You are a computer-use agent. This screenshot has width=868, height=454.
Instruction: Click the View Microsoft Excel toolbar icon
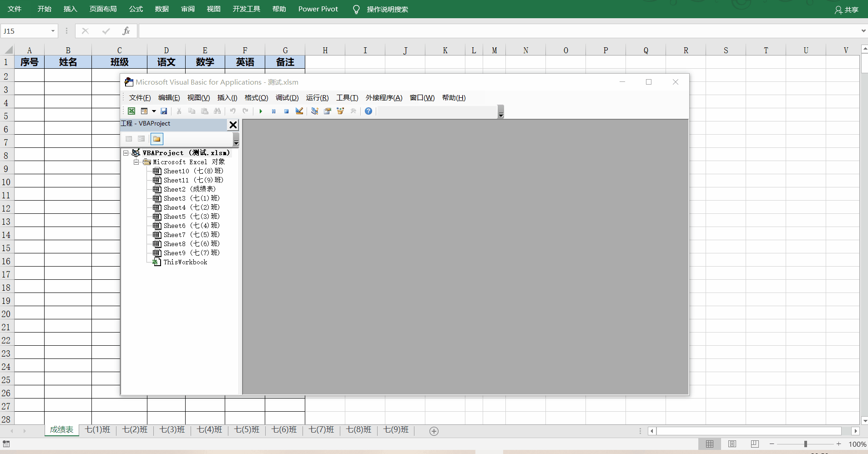point(131,111)
